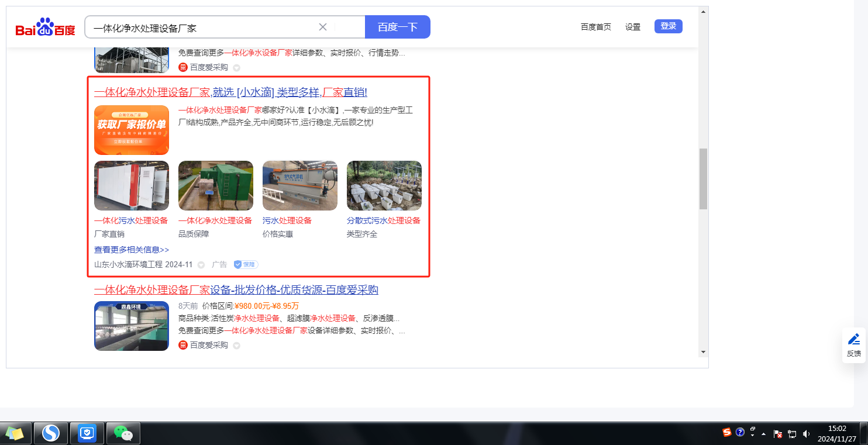Viewport: 868px width, 445px height.
Task: Open 设置 settings link
Action: (633, 27)
